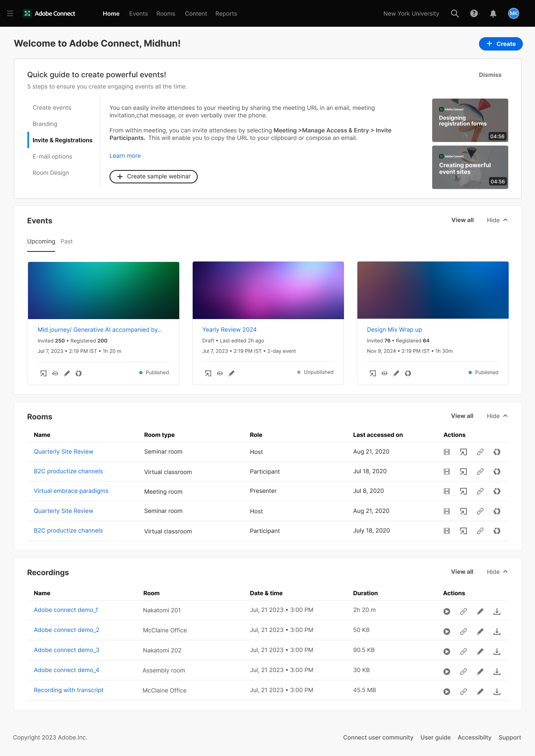The image size is (535, 756).
Task: Download the Adobe connect demo_1 recording
Action: coord(497,611)
